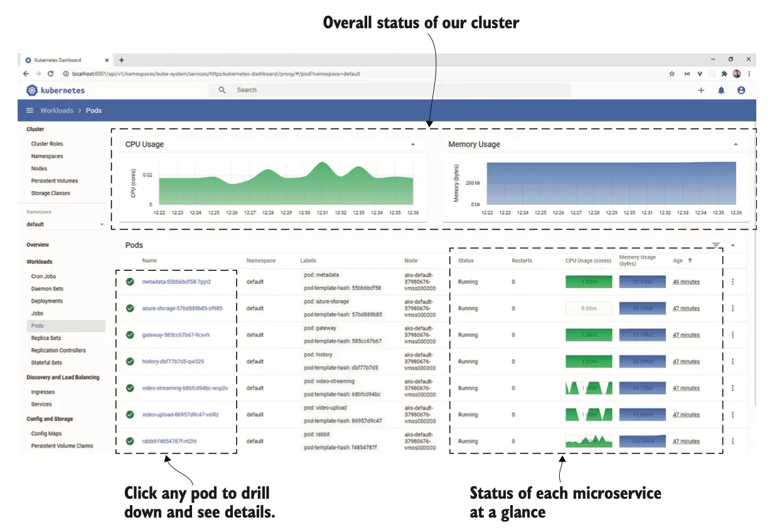The image size is (772, 532).
Task: Click the video-streaming pod CPU usage sparkline
Action: click(x=588, y=388)
